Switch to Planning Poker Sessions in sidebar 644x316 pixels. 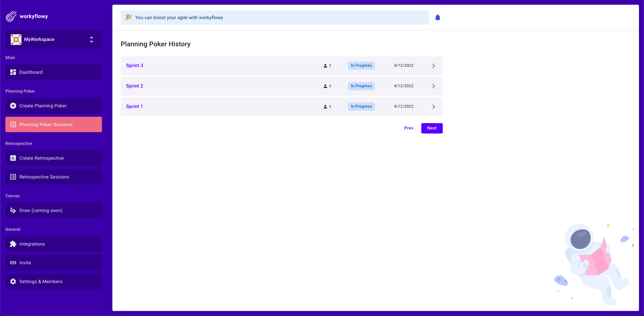tap(46, 124)
